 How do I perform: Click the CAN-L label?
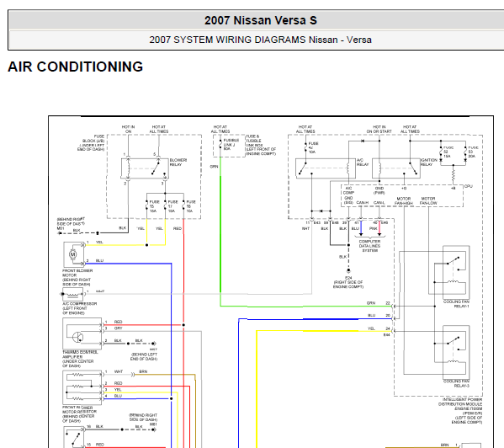pos(379,203)
